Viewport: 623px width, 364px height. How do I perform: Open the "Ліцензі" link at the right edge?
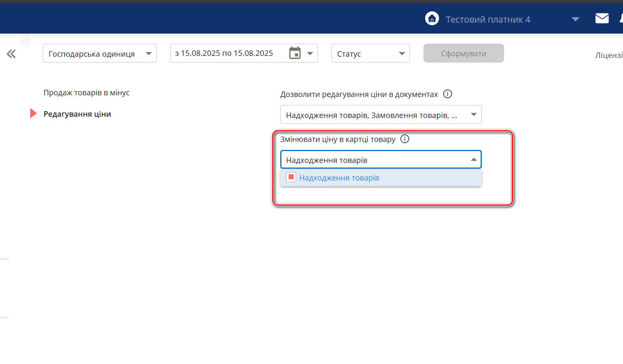609,55
